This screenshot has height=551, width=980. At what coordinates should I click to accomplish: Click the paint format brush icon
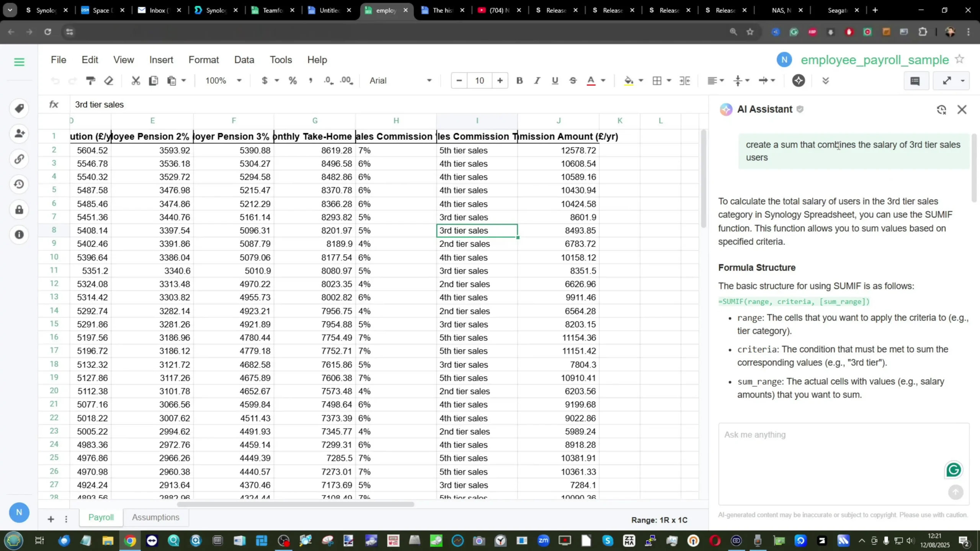90,80
